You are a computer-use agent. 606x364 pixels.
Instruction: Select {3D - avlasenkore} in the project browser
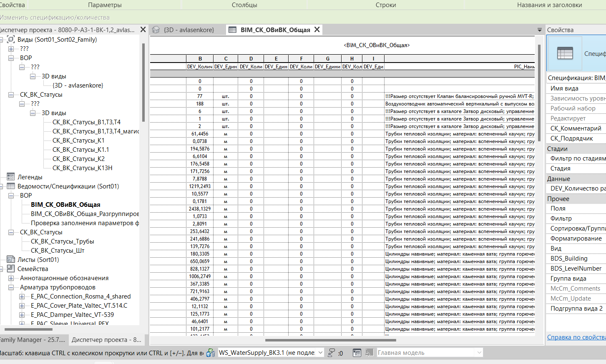click(78, 85)
